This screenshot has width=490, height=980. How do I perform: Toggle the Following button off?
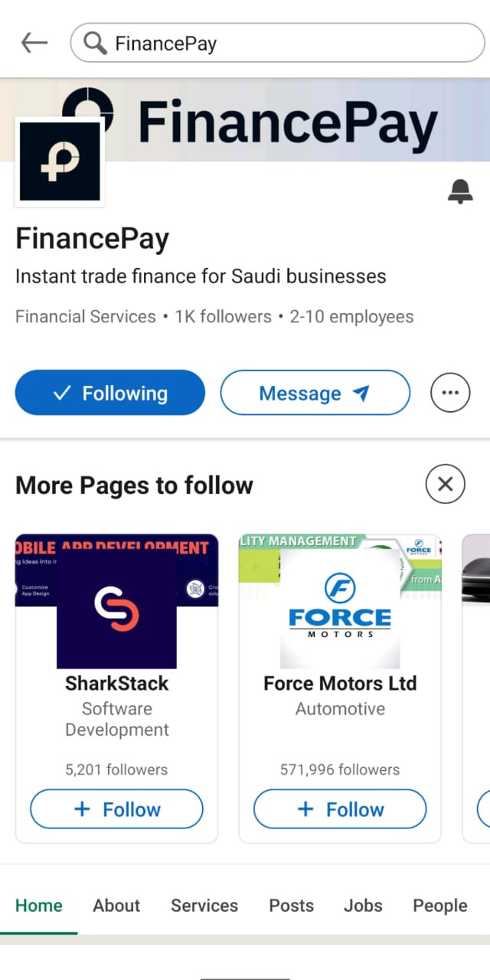pos(110,394)
